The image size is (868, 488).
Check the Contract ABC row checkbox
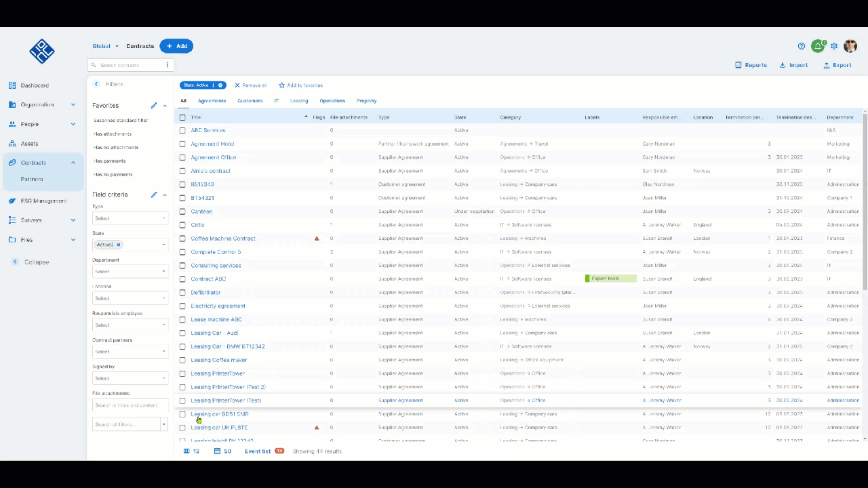pyautogui.click(x=182, y=279)
